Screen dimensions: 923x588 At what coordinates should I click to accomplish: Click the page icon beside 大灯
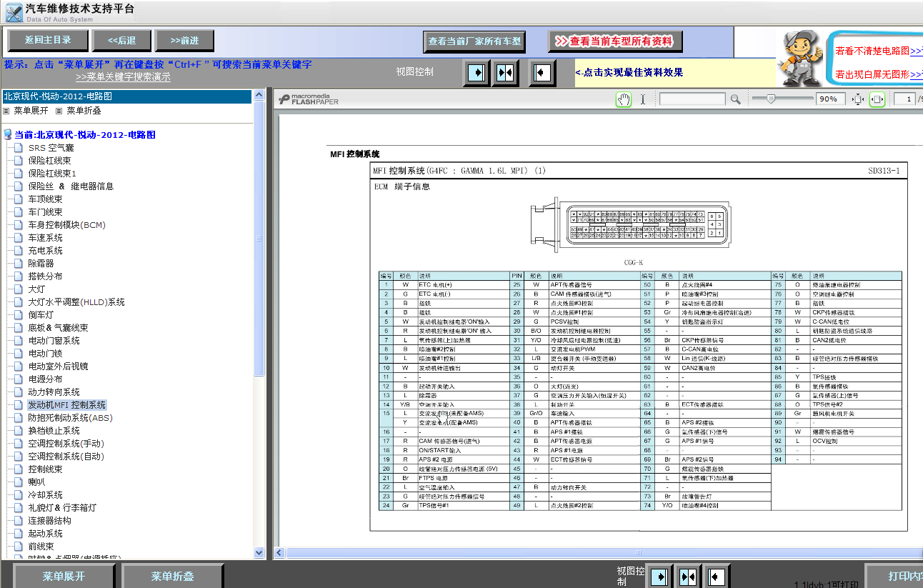(19, 289)
